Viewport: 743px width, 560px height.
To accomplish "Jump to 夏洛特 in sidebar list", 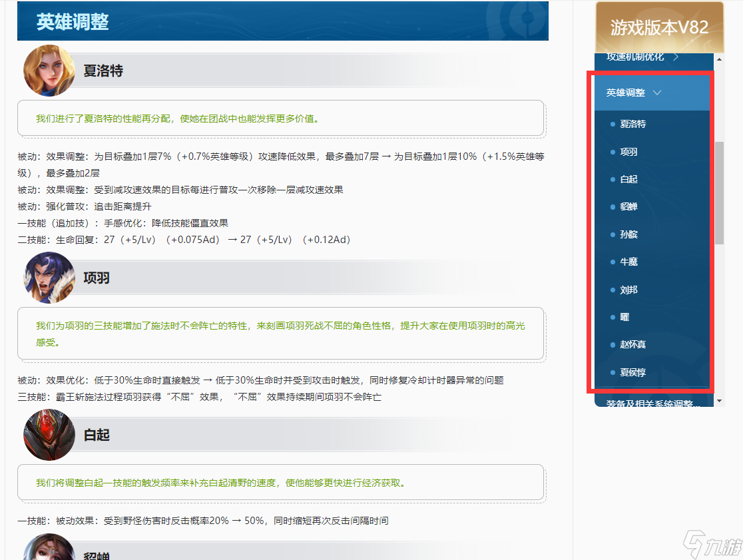I will click(x=632, y=124).
